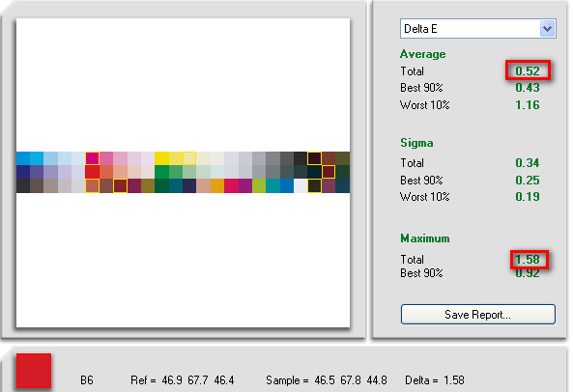Click the Maximum Total value 1.58
573x392 pixels.
(528, 260)
